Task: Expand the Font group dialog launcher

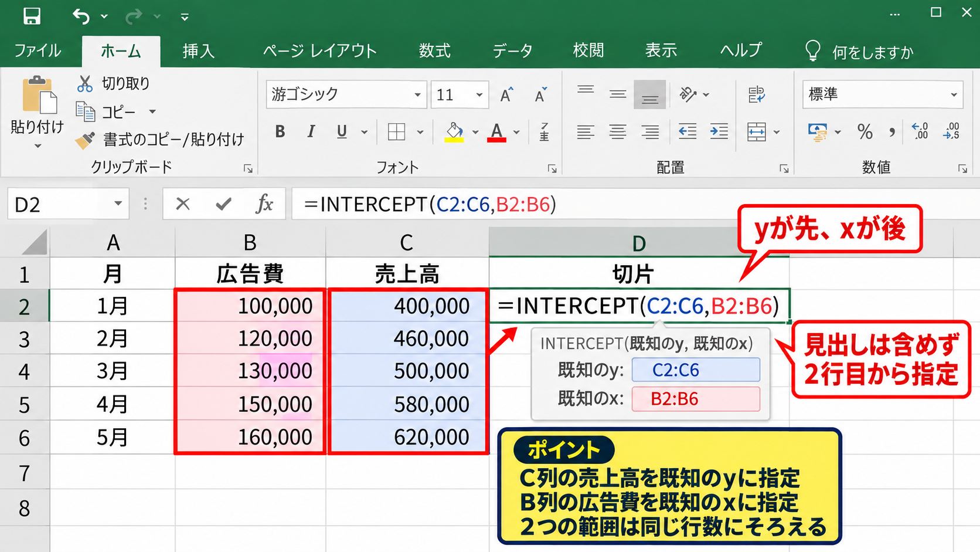Action: click(552, 169)
